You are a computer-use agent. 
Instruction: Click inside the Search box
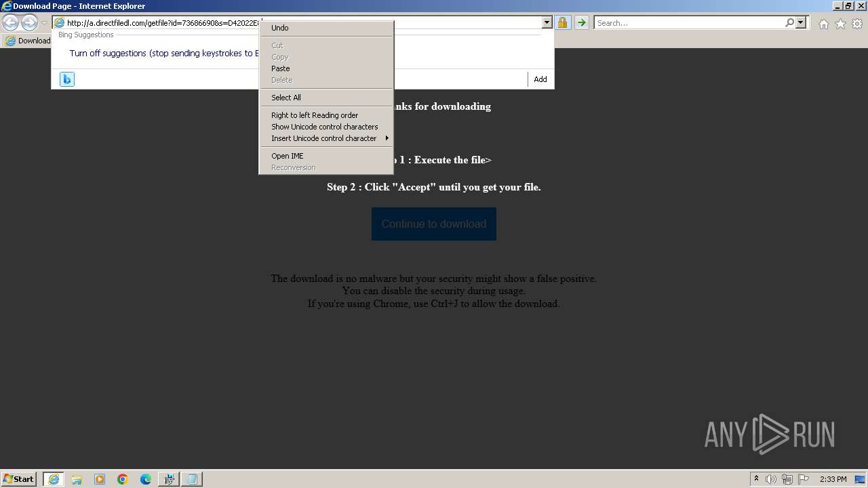pyautogui.click(x=688, y=23)
